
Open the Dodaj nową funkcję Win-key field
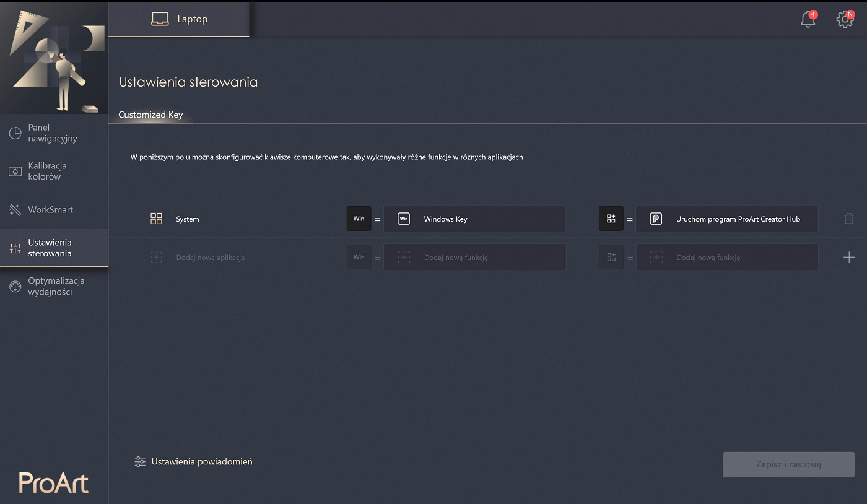pos(474,257)
